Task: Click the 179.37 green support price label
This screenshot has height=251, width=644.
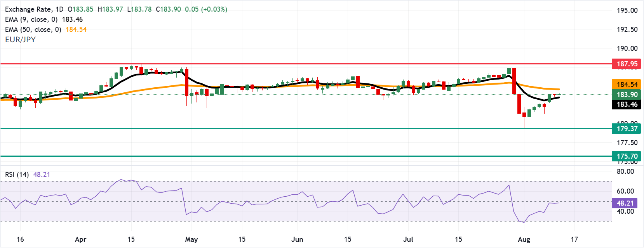Action: [x=627, y=128]
